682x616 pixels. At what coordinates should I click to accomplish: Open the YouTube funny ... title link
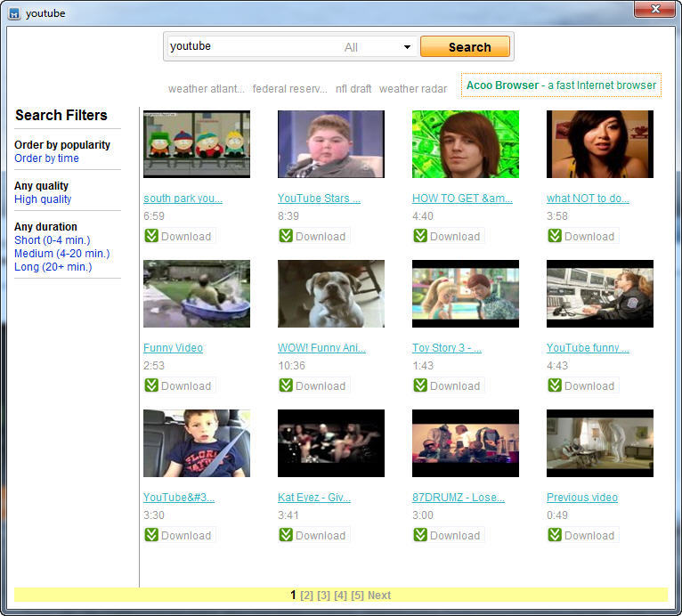pos(588,348)
